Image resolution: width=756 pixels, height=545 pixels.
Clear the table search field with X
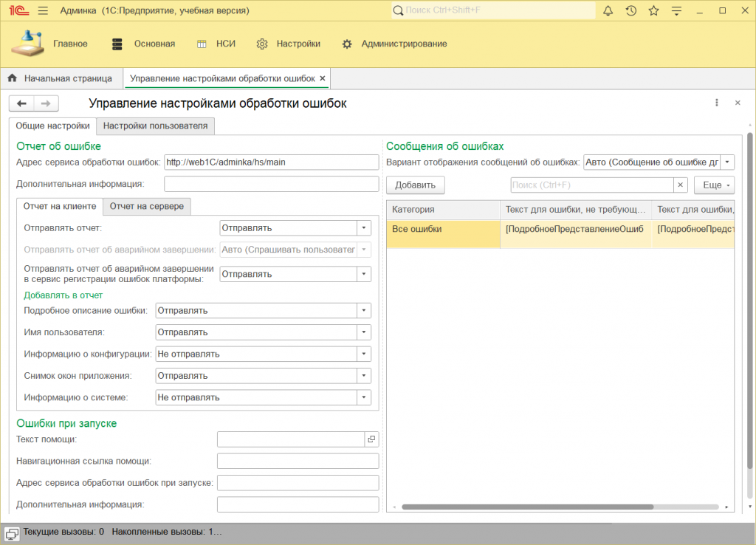pyautogui.click(x=681, y=185)
